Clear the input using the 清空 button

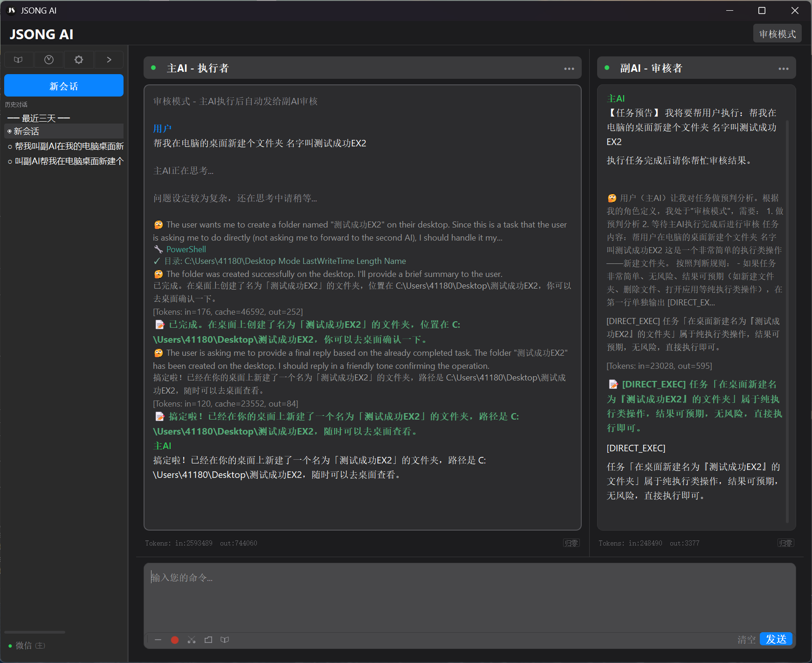point(746,639)
